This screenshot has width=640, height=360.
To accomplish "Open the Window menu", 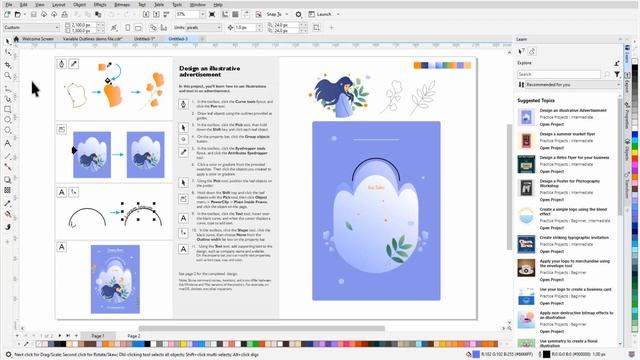I will pos(198,4).
